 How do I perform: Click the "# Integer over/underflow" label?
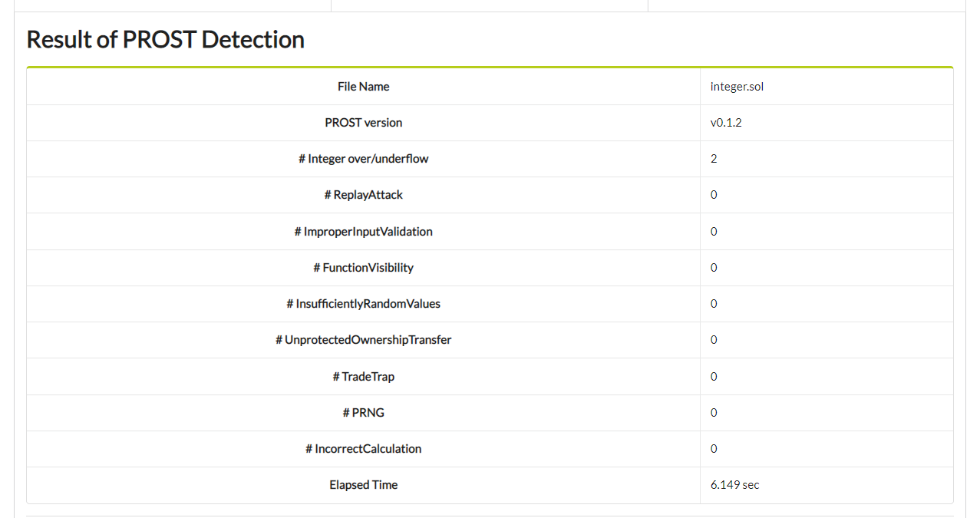point(363,159)
